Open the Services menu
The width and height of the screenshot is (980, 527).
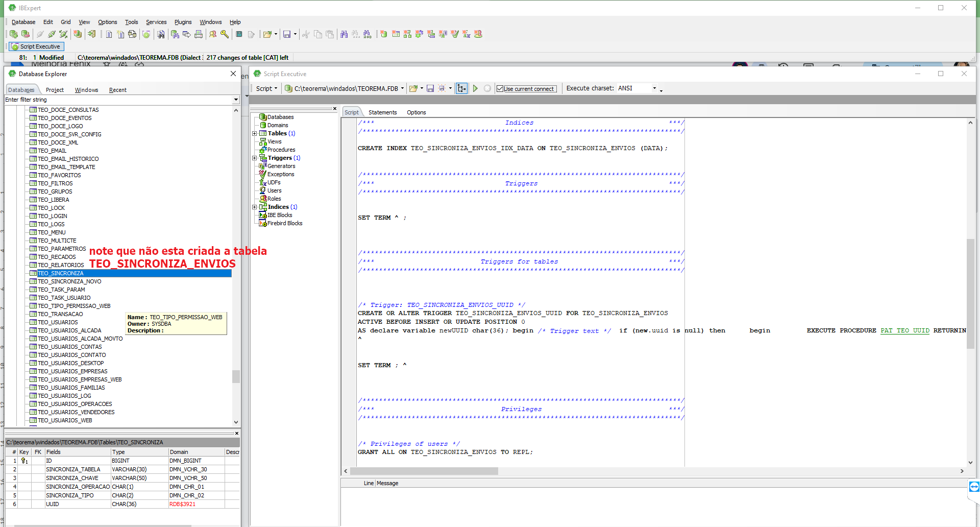tap(156, 22)
